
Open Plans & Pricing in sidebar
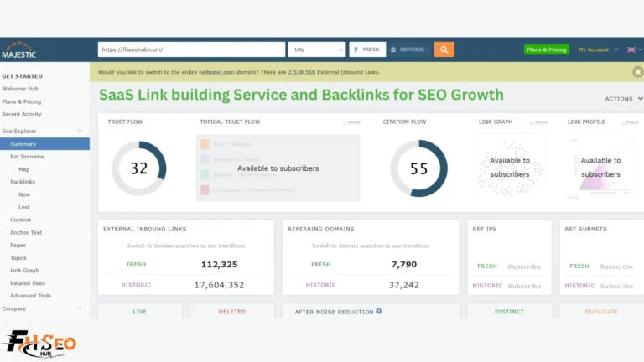click(21, 101)
